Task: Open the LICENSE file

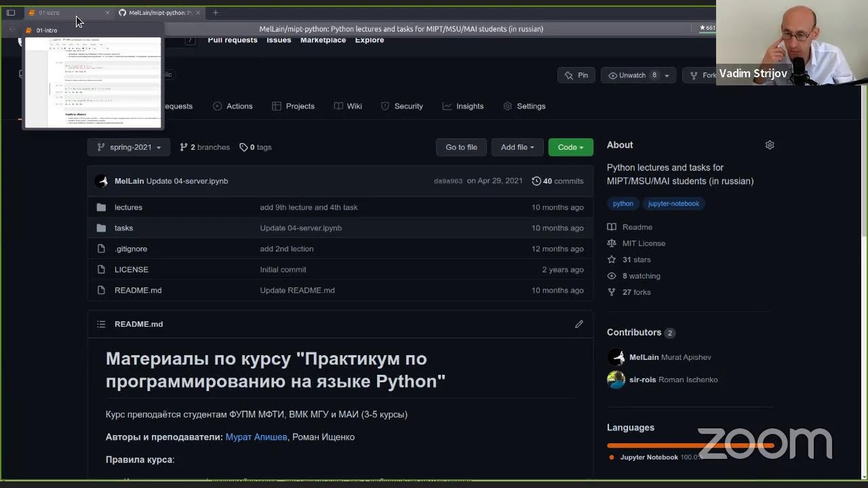Action: (x=132, y=270)
